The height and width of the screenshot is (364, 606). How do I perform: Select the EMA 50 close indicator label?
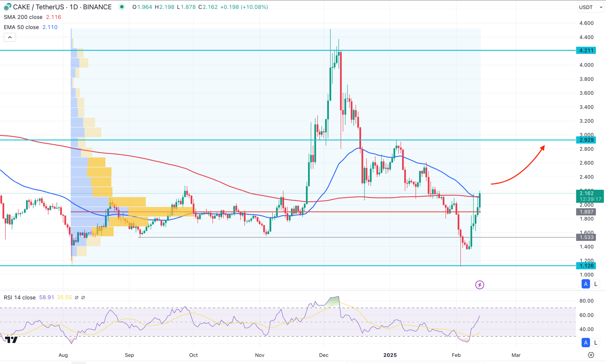tap(21, 27)
